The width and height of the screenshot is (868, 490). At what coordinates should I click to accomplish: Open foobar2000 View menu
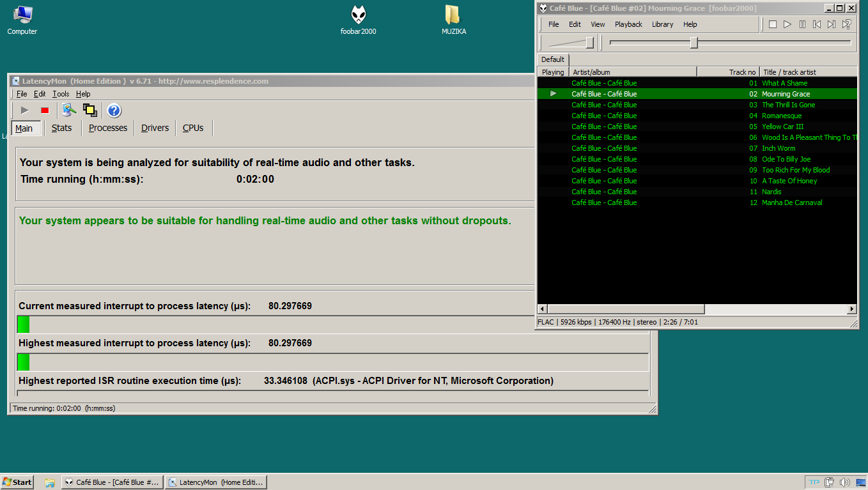click(598, 24)
